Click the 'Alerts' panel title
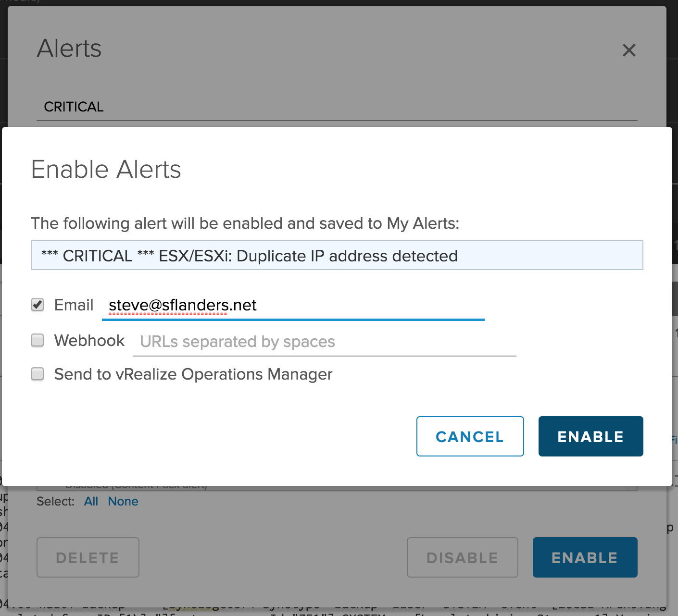The height and width of the screenshot is (616, 678). point(69,49)
